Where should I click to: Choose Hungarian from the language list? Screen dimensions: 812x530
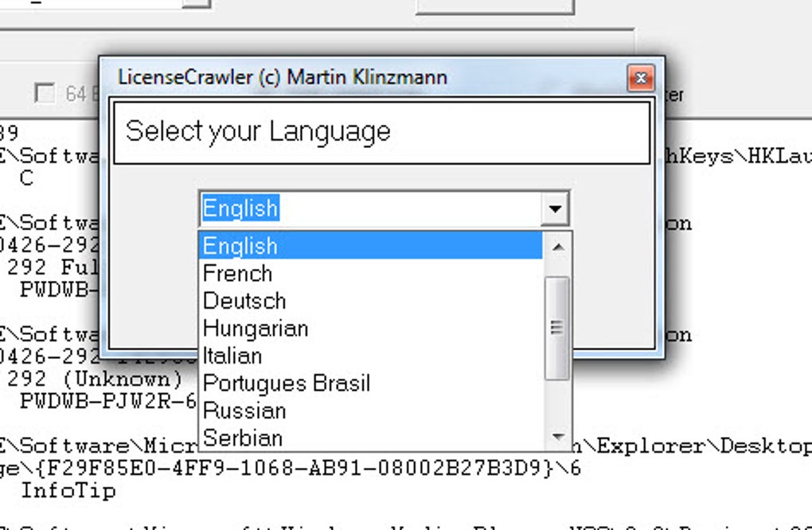pyautogui.click(x=371, y=328)
